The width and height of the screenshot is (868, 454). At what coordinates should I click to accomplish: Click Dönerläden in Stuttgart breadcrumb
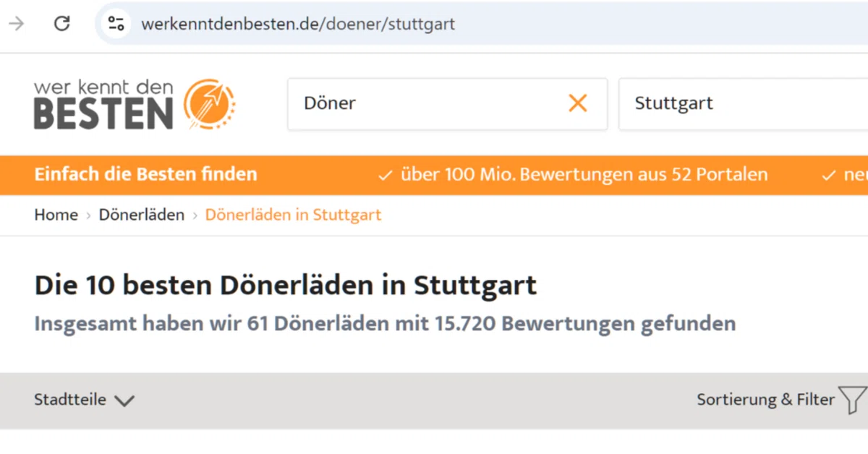293,215
